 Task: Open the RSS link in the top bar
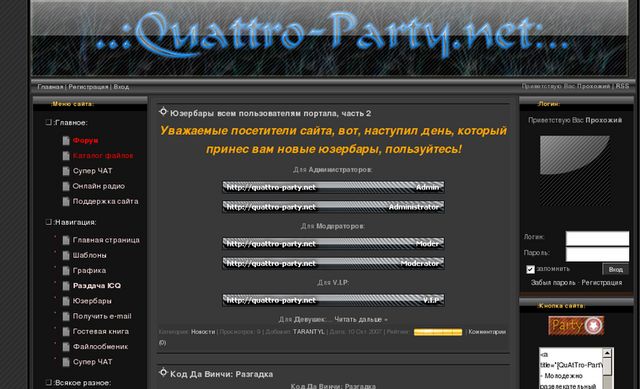622,86
